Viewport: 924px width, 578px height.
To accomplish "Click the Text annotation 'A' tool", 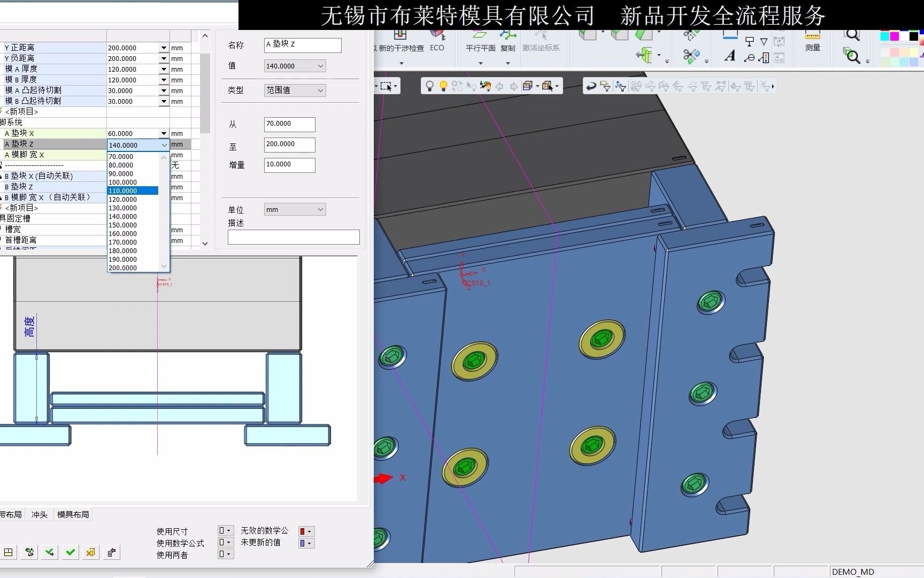I will pos(730,56).
